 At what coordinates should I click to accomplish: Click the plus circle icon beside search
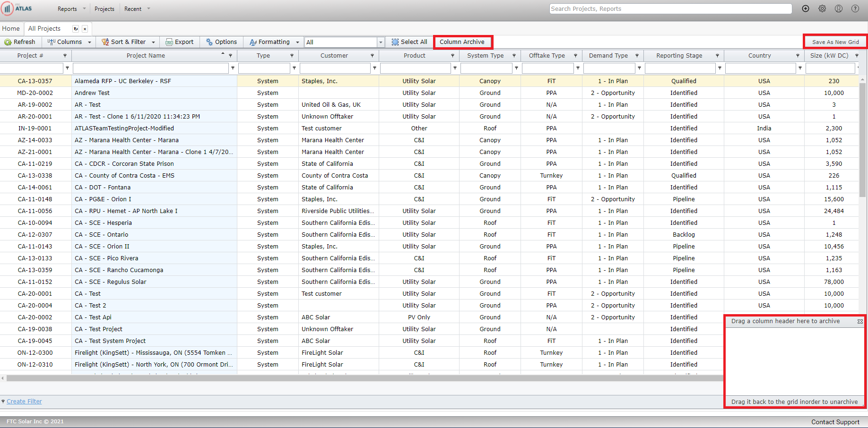click(806, 9)
